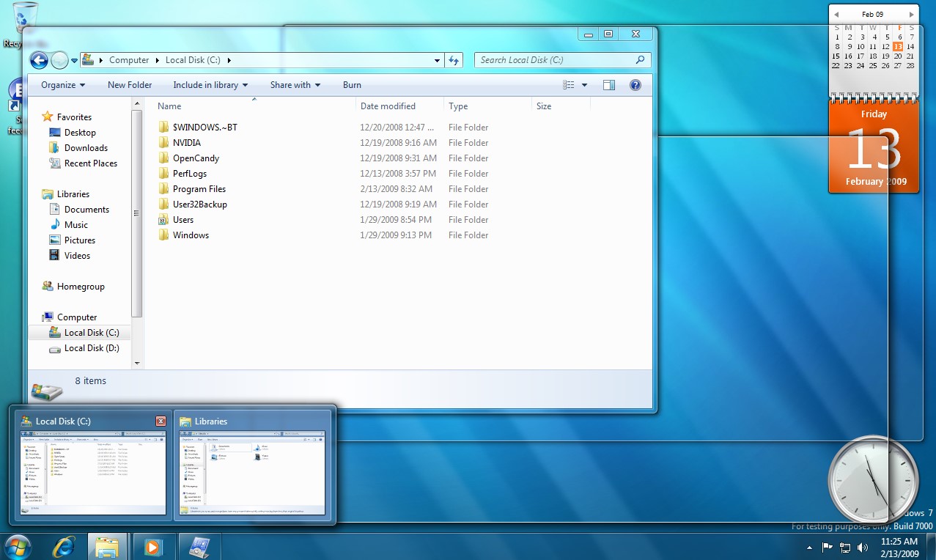This screenshot has width=936, height=560.
Task: Click the change view icon
Action: coord(569,85)
